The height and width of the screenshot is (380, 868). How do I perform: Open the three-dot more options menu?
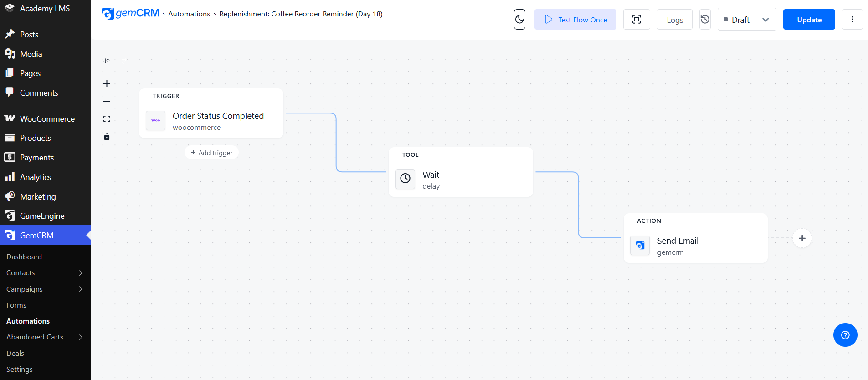point(853,20)
